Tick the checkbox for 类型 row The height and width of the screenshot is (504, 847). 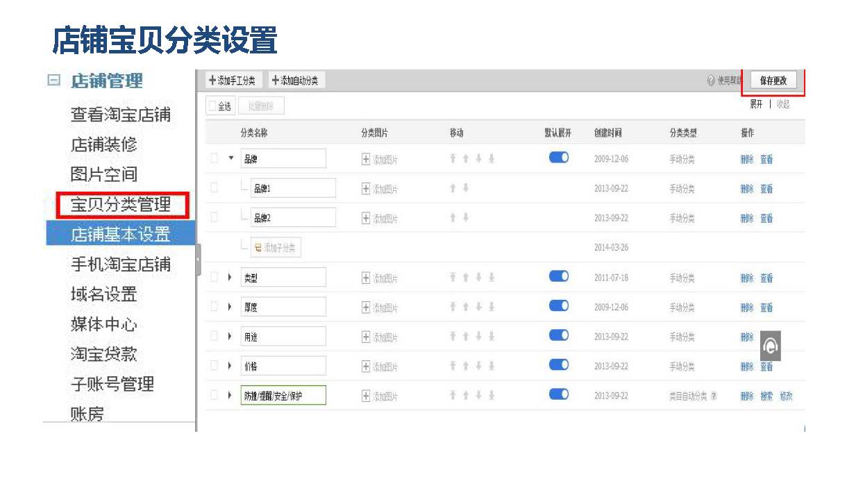(215, 277)
